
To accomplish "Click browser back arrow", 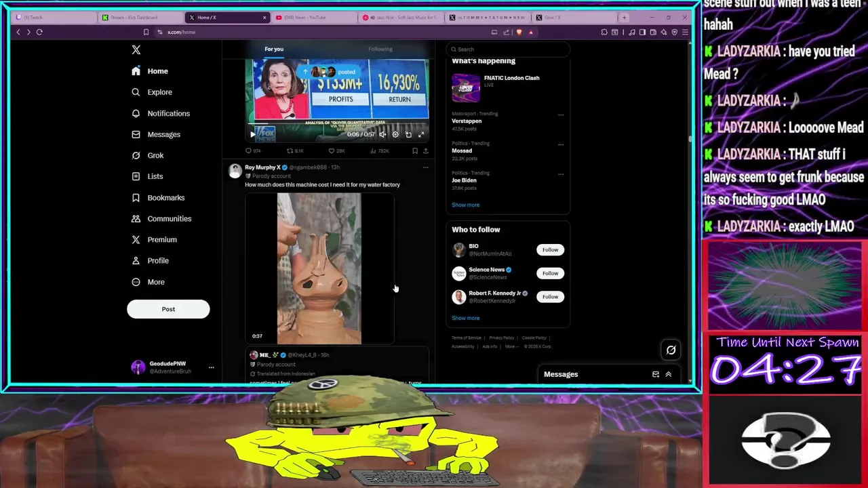I will (18, 32).
